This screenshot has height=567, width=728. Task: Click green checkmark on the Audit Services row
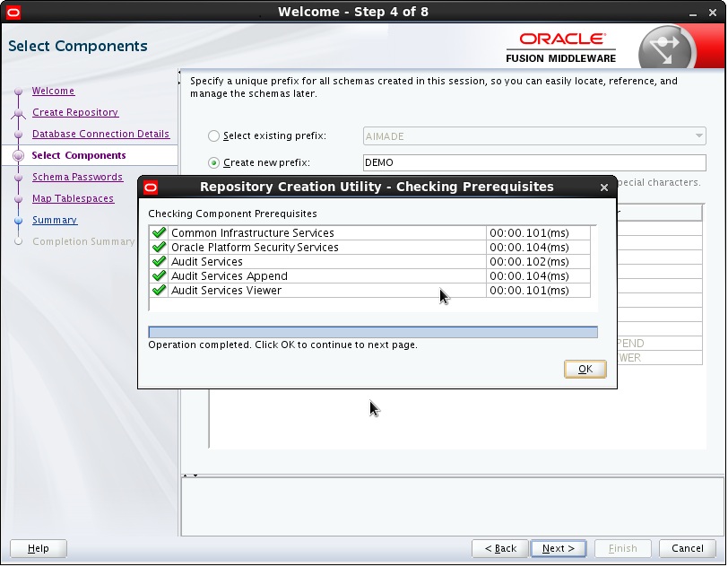coord(159,261)
